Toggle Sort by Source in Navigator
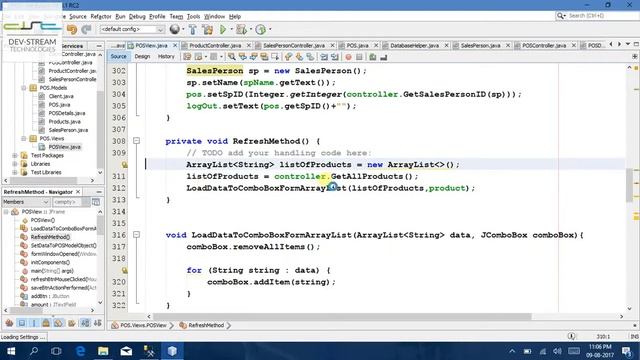This screenshot has height=360, width=640. pyautogui.click(x=98, y=323)
